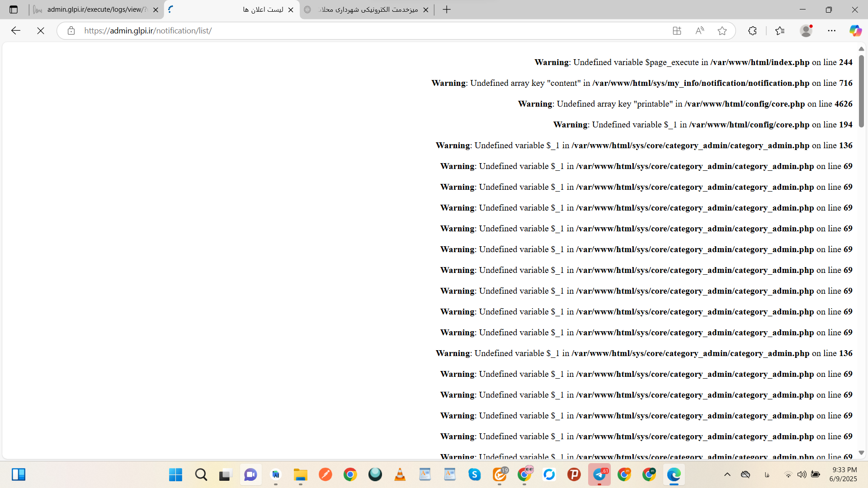The image size is (868, 488).
Task: Stop loading the page
Action: 41,31
